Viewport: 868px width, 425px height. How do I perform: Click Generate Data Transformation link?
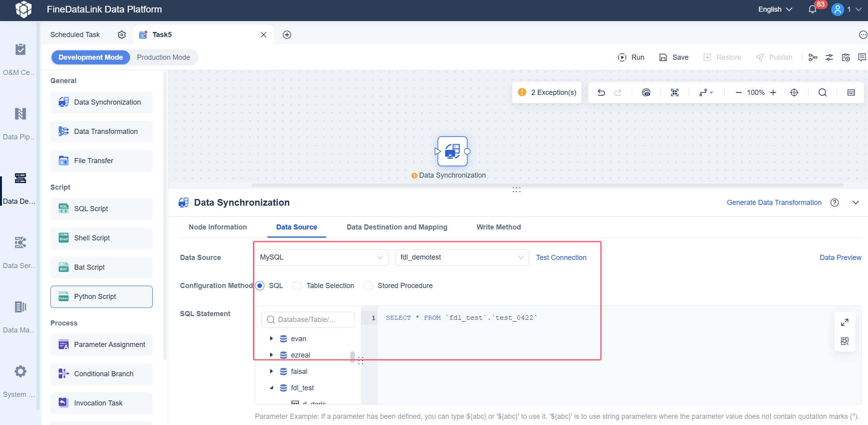click(774, 203)
